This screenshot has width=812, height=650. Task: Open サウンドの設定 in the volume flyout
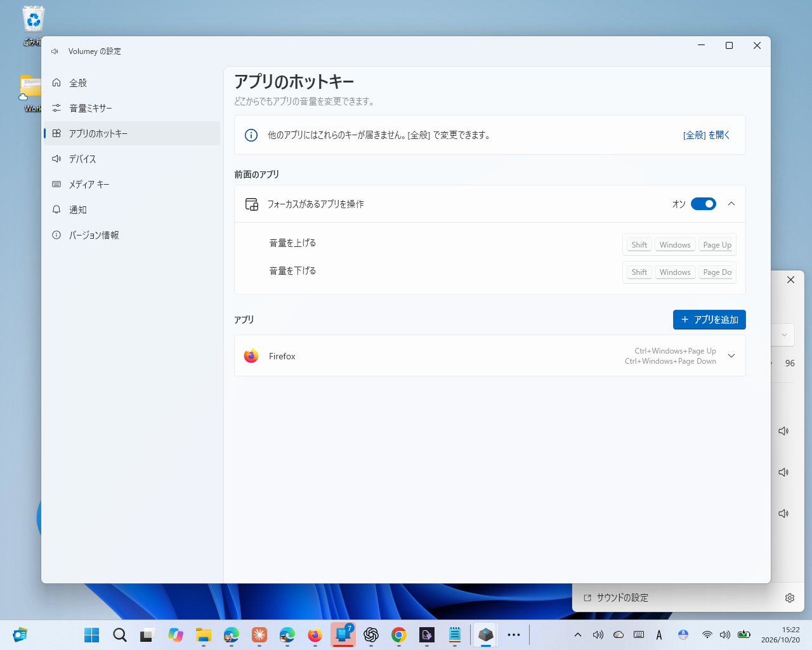tap(616, 598)
